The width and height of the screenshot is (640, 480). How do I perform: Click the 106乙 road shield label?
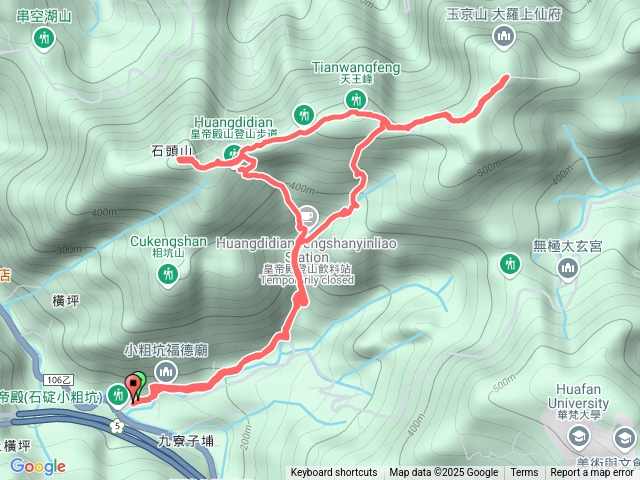click(x=59, y=380)
